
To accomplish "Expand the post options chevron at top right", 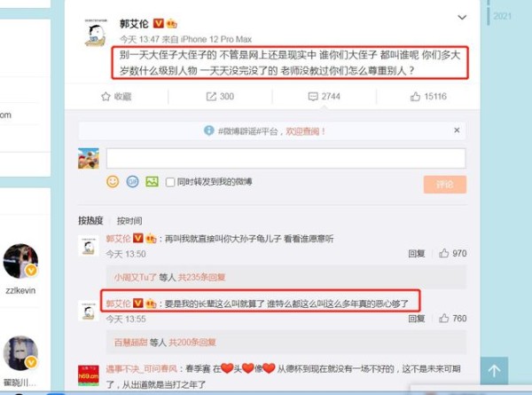I will pyautogui.click(x=462, y=17).
